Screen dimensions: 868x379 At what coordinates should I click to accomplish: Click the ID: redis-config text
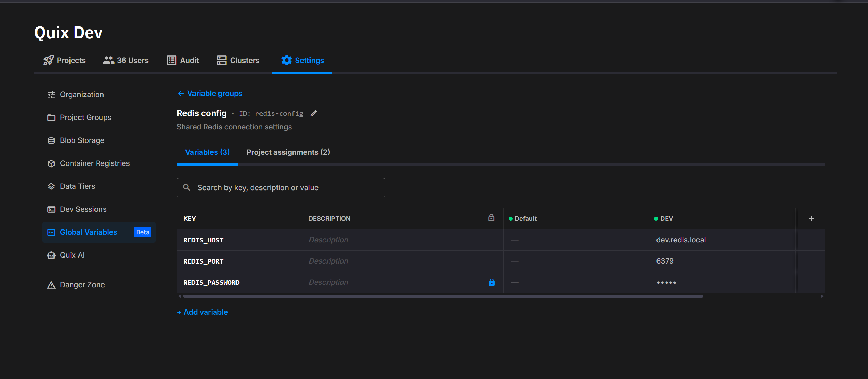[x=271, y=114]
